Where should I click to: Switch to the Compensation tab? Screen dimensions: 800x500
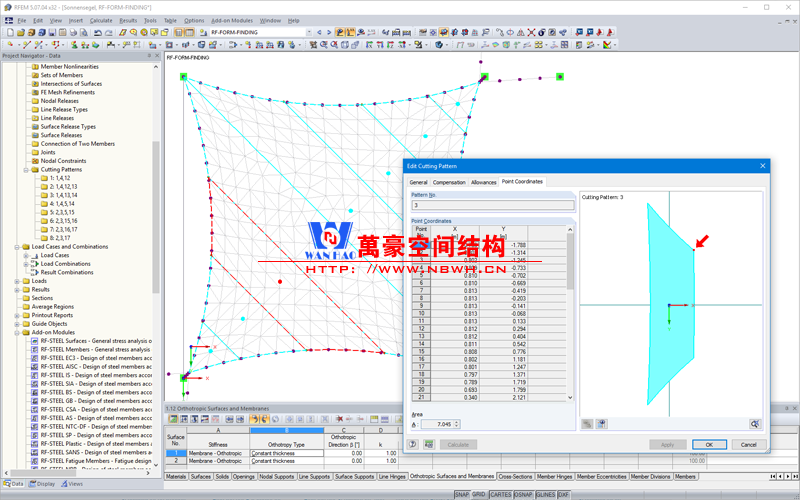tap(449, 182)
